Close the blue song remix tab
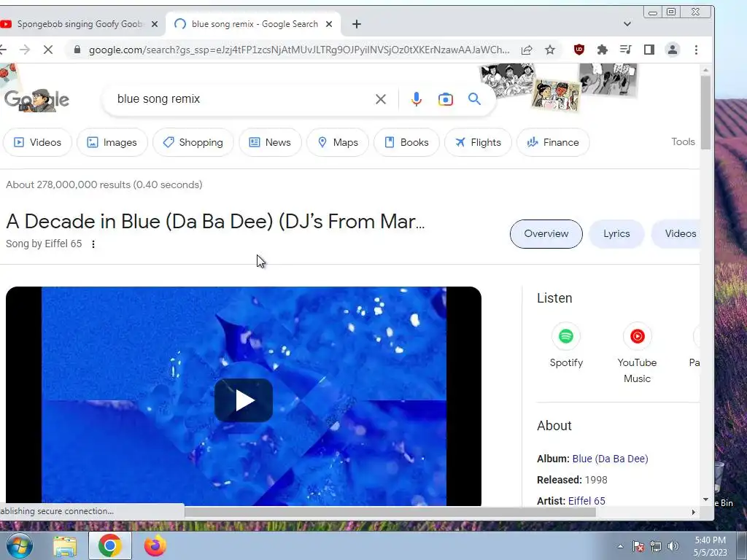The image size is (747, 560). (329, 24)
